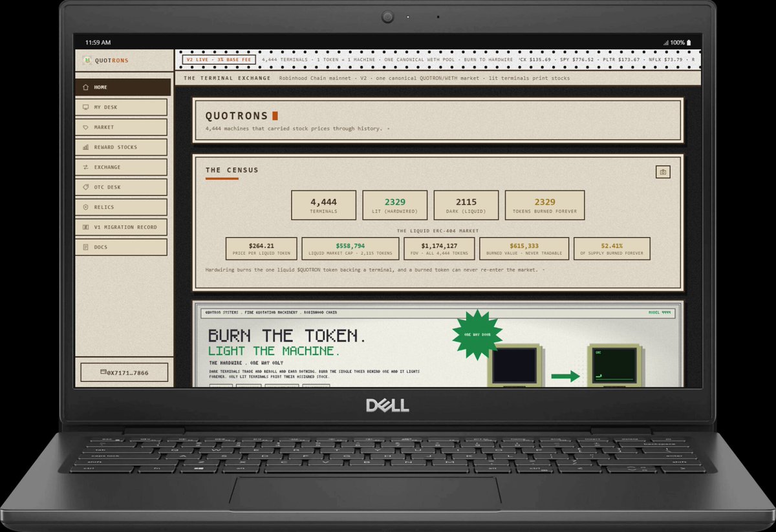Click the $558,794 liquid market cap value
Viewport: 776px width, 532px height.
(x=350, y=246)
